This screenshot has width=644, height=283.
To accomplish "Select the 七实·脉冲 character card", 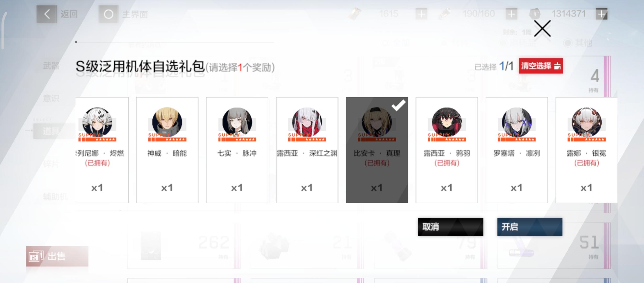I will (237, 150).
